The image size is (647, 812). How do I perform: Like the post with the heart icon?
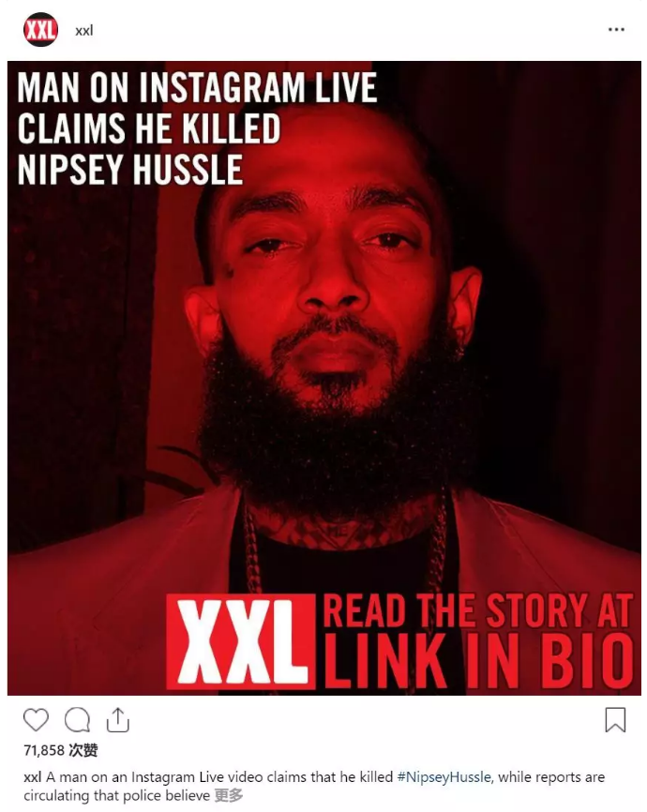pos(37,719)
